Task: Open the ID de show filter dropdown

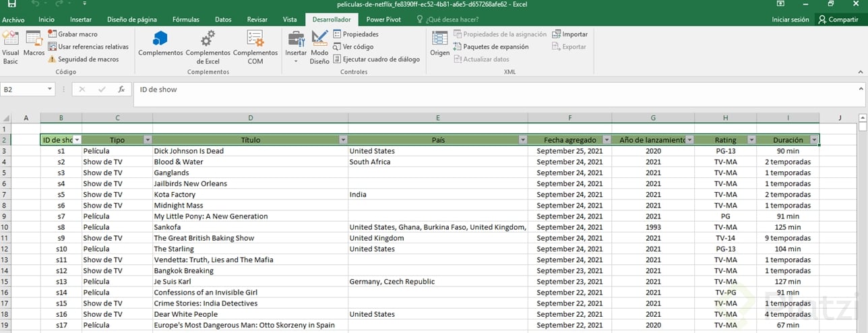Action: [77, 140]
